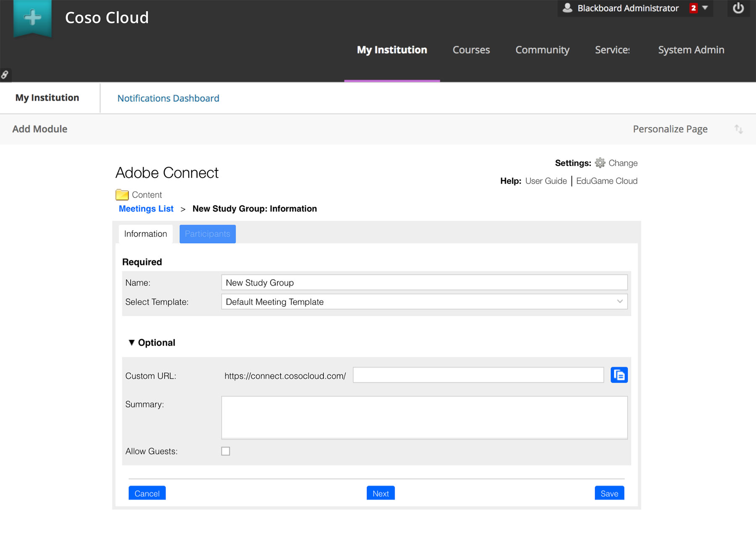Click the user avatar icon beside Blackboard Administrator
Screen dimensions: 756x559
click(x=567, y=8)
